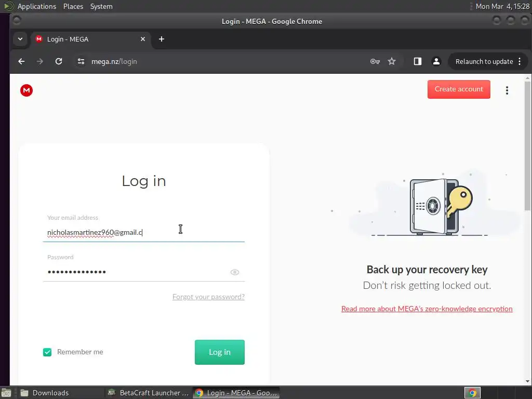Open the Applications menu

click(x=37, y=6)
